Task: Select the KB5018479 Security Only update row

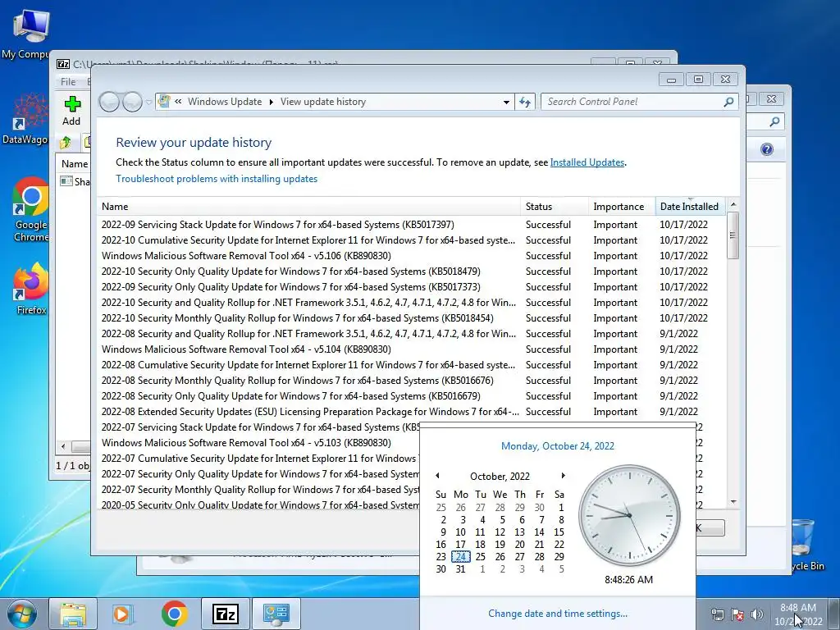Action: pos(412,271)
